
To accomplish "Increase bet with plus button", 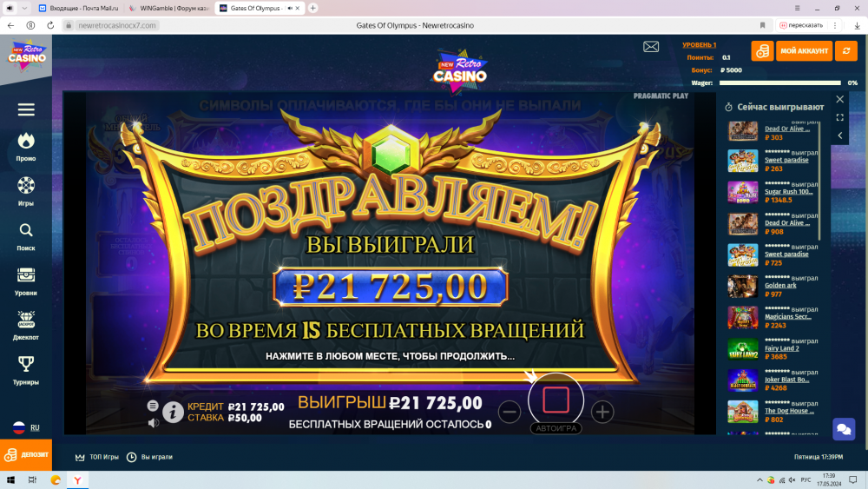I will [x=602, y=412].
